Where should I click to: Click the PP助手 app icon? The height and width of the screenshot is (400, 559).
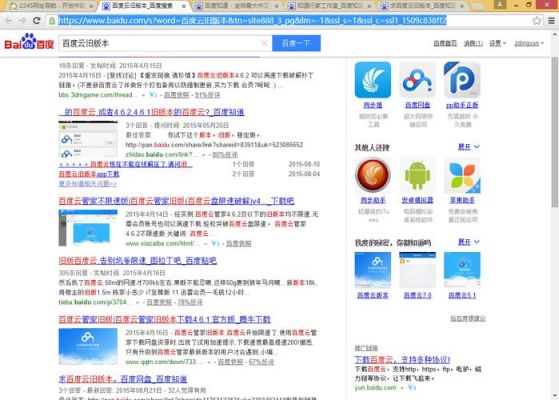tap(462, 80)
